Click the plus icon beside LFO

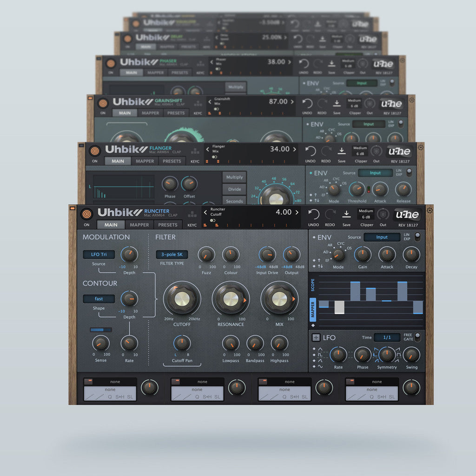(316, 337)
